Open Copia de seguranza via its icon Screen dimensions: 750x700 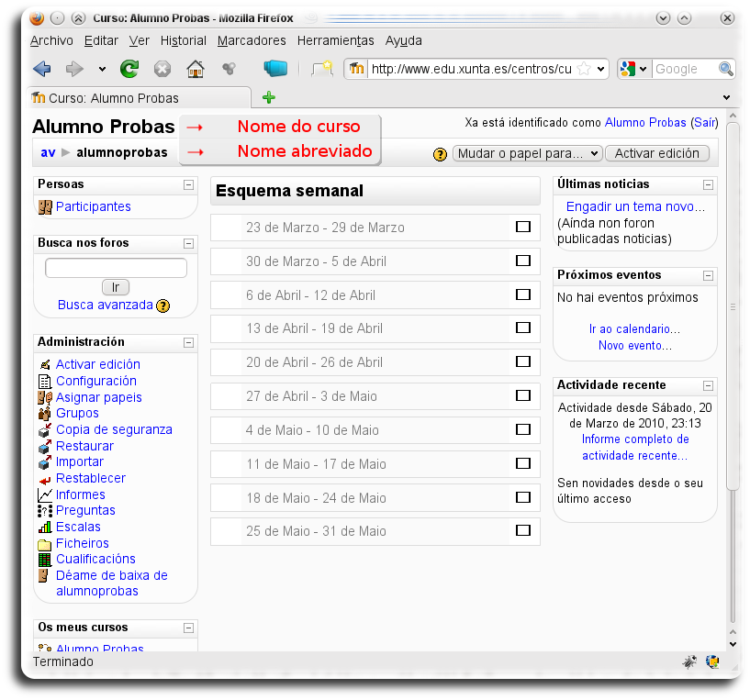(x=45, y=429)
